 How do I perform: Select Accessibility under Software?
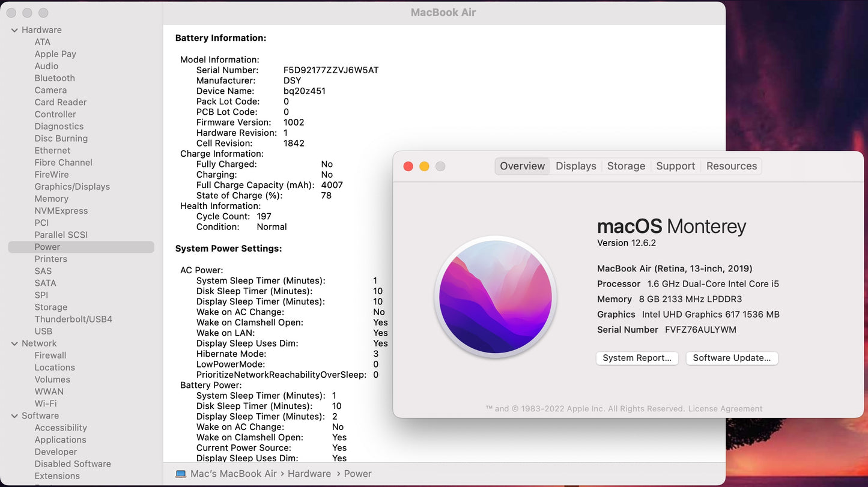[x=61, y=428]
